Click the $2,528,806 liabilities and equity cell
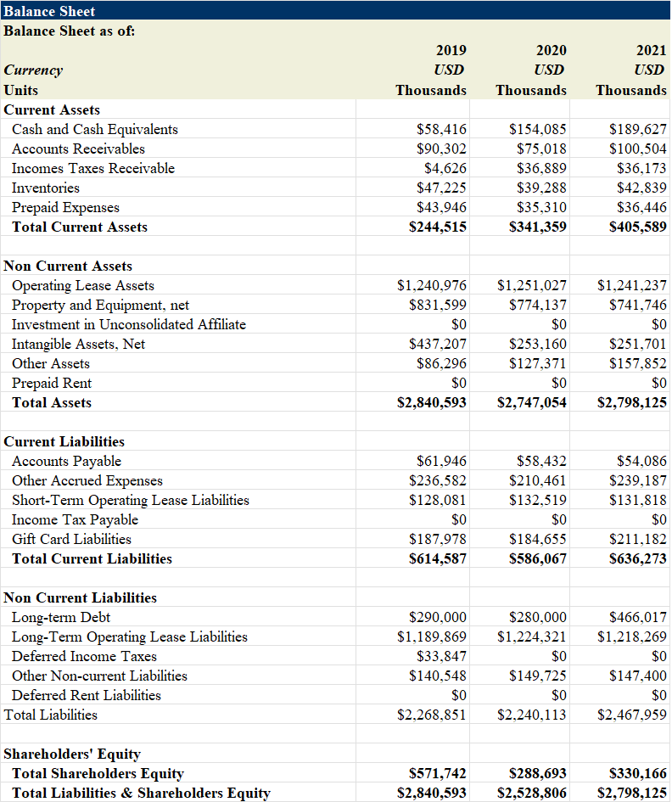672x802 pixels. pos(532,793)
